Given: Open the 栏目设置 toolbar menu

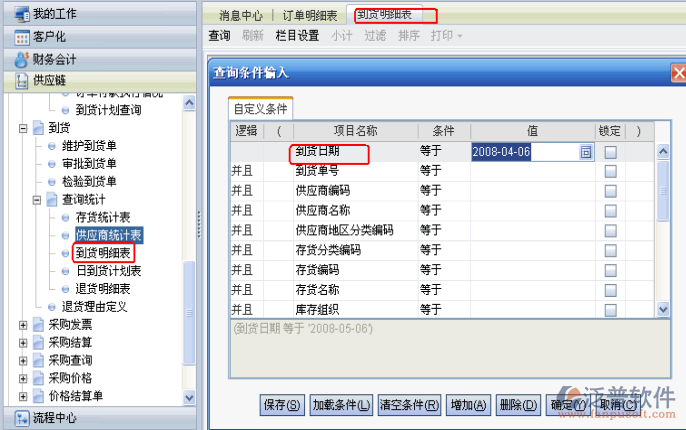Looking at the screenshot, I should click(297, 36).
